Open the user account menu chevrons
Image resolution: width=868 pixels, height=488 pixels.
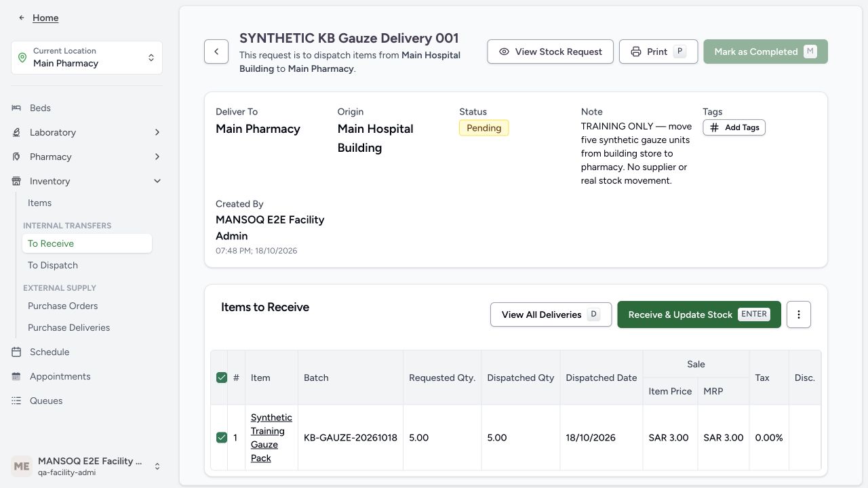tap(157, 466)
